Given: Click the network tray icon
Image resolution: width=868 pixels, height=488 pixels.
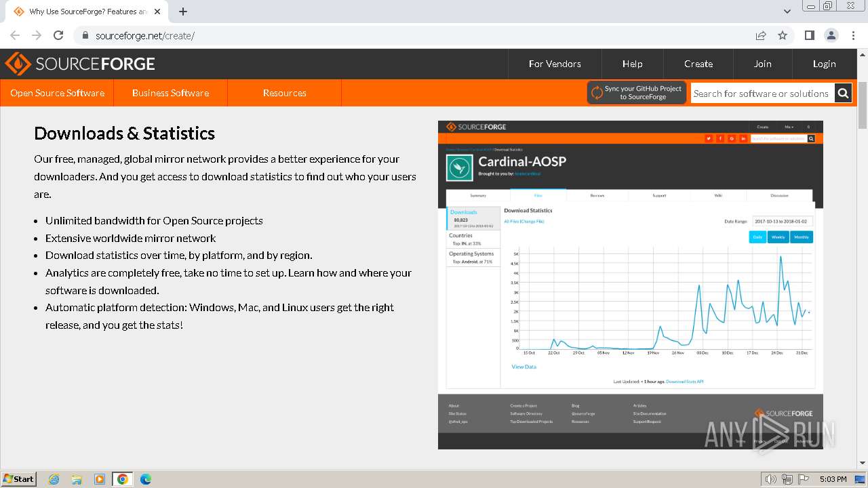Looking at the screenshot, I should [787, 479].
